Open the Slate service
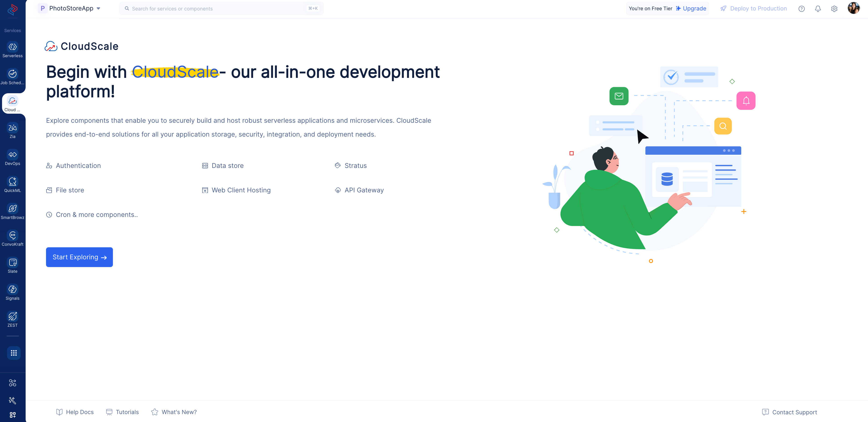The image size is (868, 422). pyautogui.click(x=12, y=263)
